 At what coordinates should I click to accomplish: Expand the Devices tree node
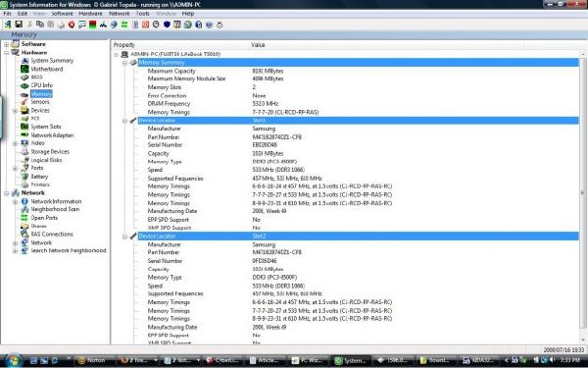coord(15,111)
